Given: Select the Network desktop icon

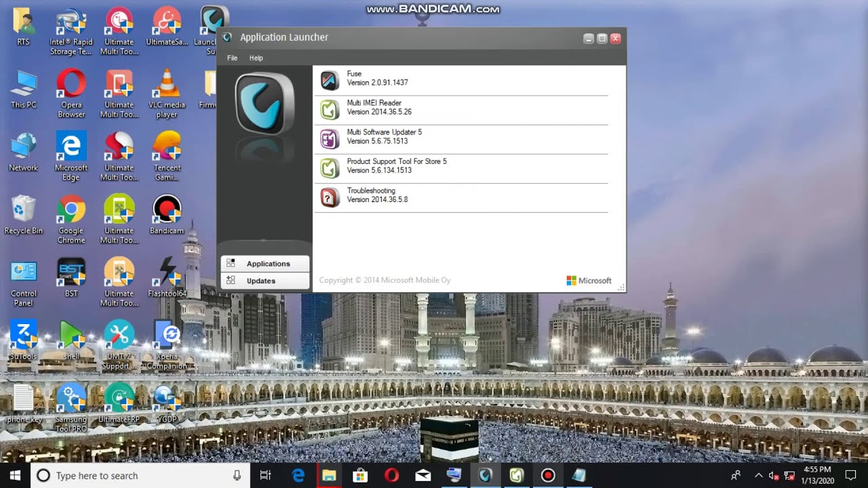Looking at the screenshot, I should [24, 152].
